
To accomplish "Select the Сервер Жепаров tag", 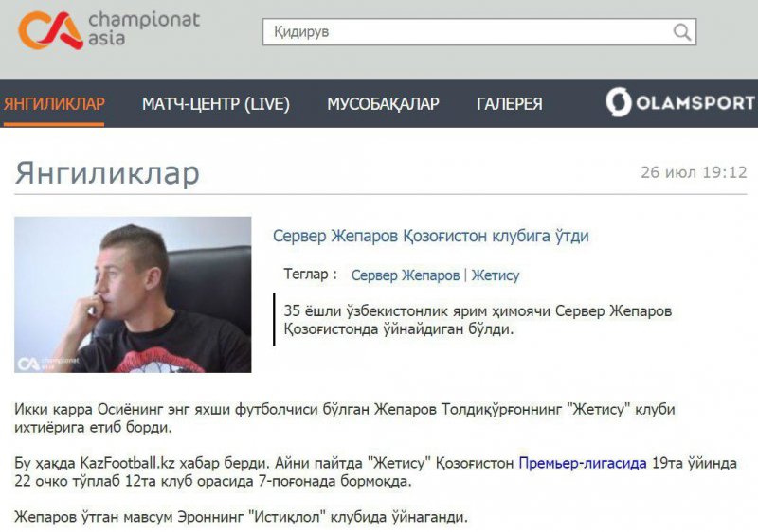I will pos(406,275).
